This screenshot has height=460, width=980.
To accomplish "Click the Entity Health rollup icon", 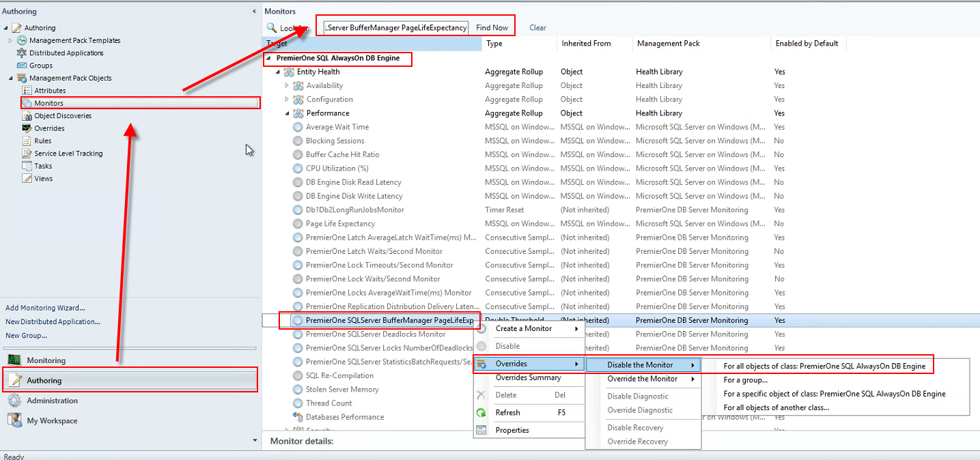I will pos(289,72).
